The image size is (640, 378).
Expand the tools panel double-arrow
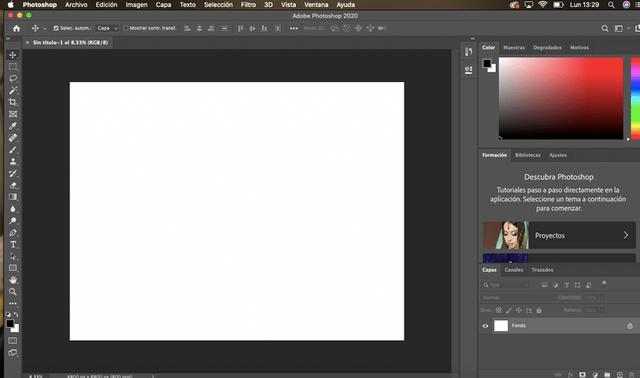8,38
